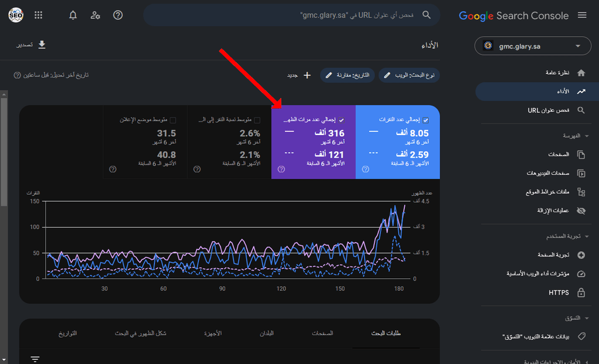Click the "تاريخ آخر تعديل: قبل ساعتين" text
Image resolution: width=599 pixels, height=364 pixels.
56,75
